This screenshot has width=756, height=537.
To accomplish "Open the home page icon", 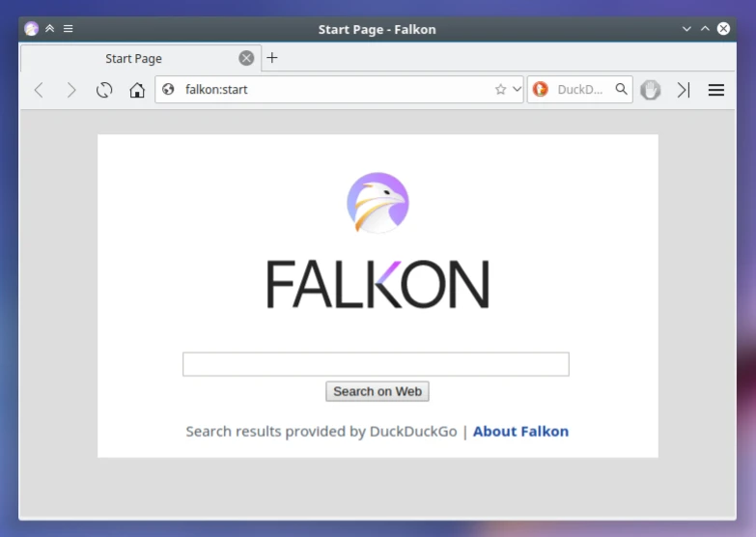I will 137,90.
